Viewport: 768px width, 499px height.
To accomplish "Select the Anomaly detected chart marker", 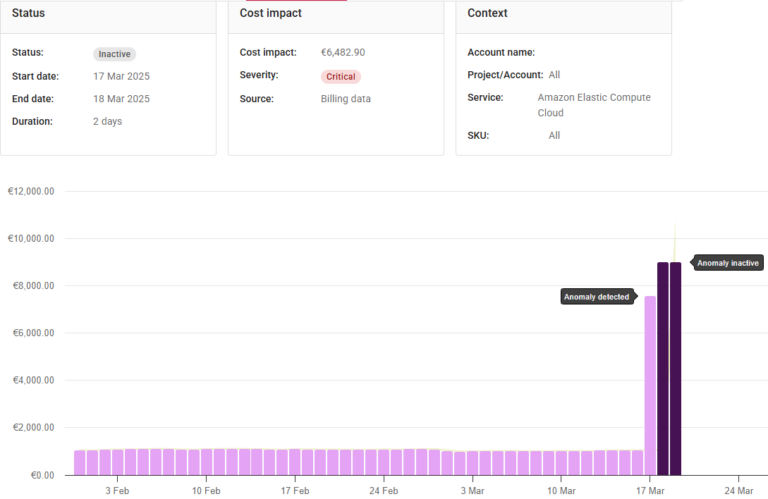I will pyautogui.click(x=597, y=297).
